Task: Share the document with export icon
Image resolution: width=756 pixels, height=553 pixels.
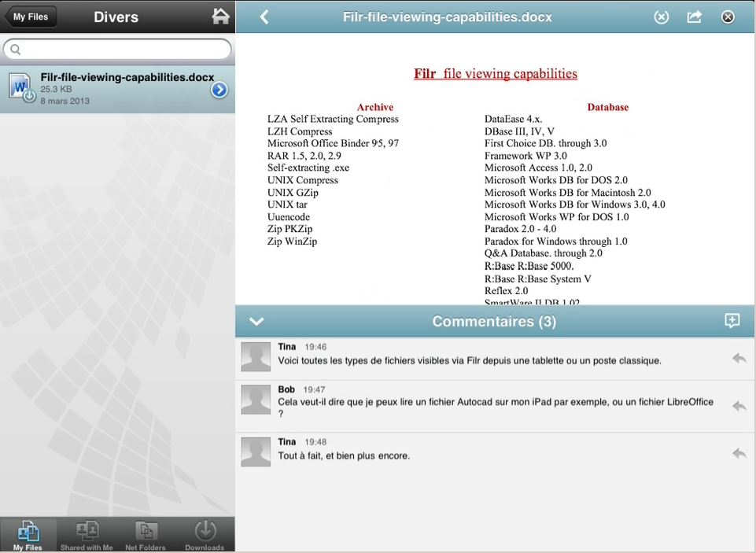Action: tap(694, 17)
